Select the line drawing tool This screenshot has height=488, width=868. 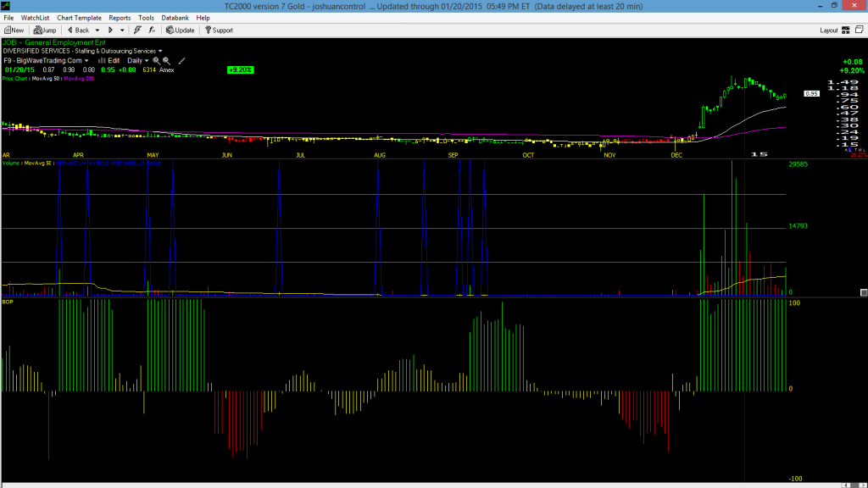[181, 61]
